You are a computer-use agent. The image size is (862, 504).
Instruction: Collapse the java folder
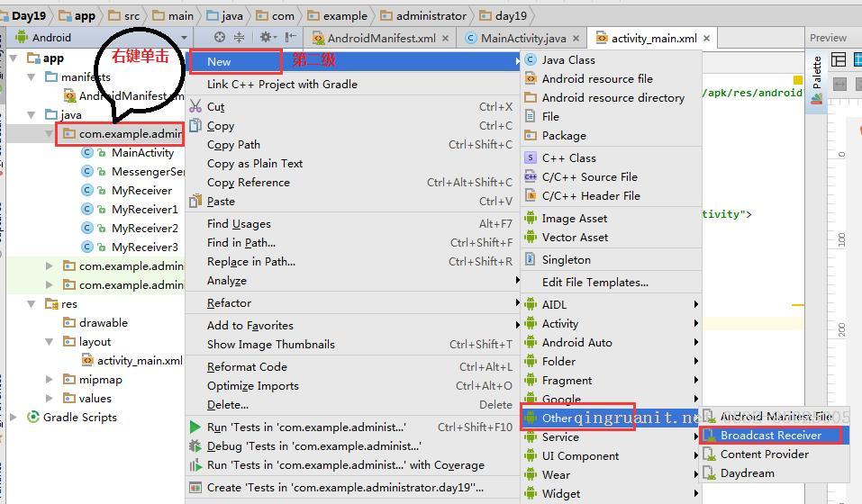click(x=32, y=114)
